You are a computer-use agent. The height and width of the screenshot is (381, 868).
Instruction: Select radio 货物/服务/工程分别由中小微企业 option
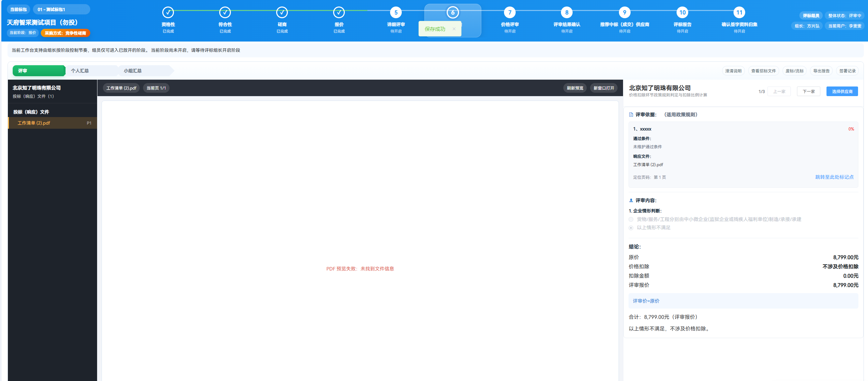631,219
